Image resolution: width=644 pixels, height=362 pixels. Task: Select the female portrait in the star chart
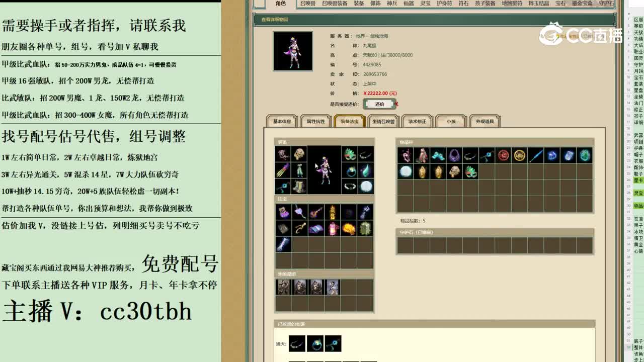point(333,287)
